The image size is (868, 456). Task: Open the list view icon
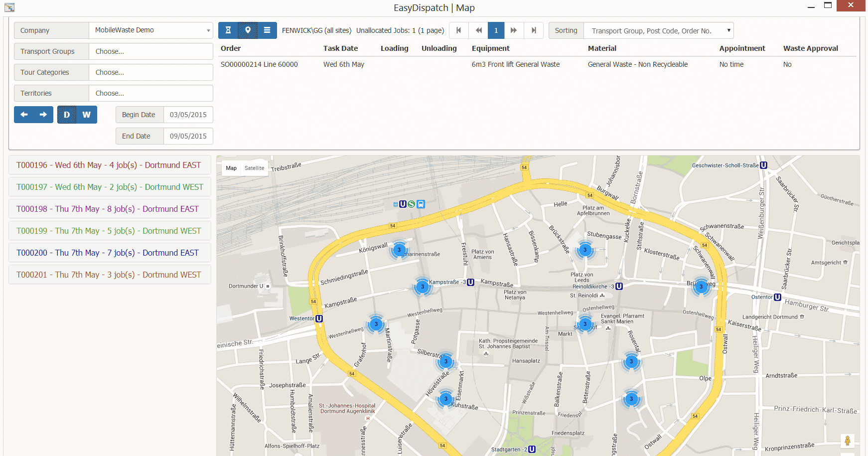tap(267, 30)
